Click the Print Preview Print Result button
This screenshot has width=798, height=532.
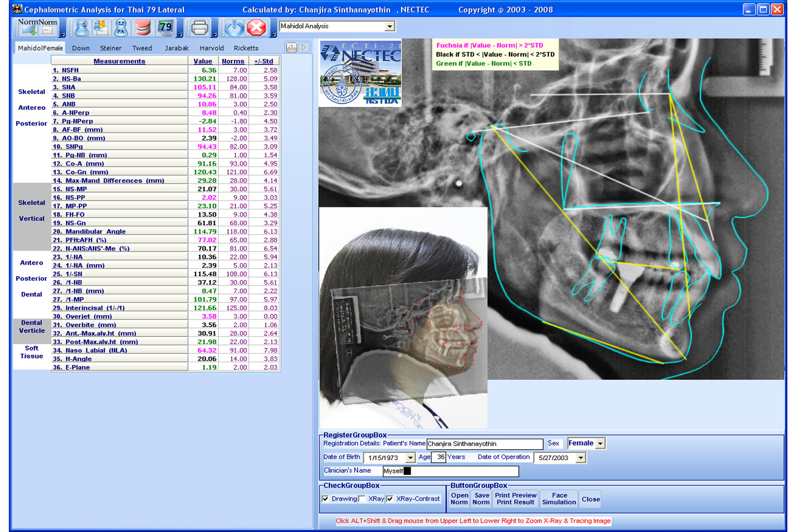point(516,499)
